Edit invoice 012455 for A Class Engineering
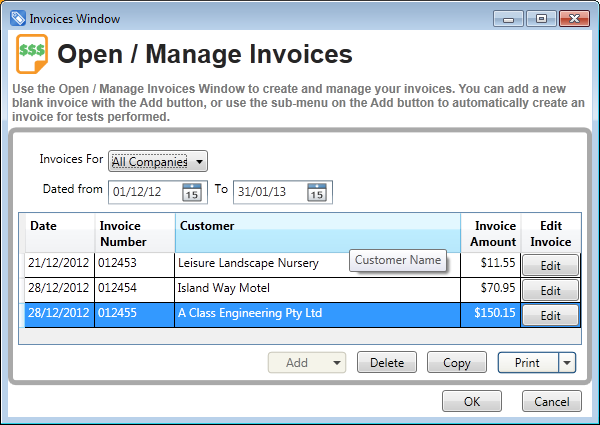The image size is (600, 425). pos(549,315)
